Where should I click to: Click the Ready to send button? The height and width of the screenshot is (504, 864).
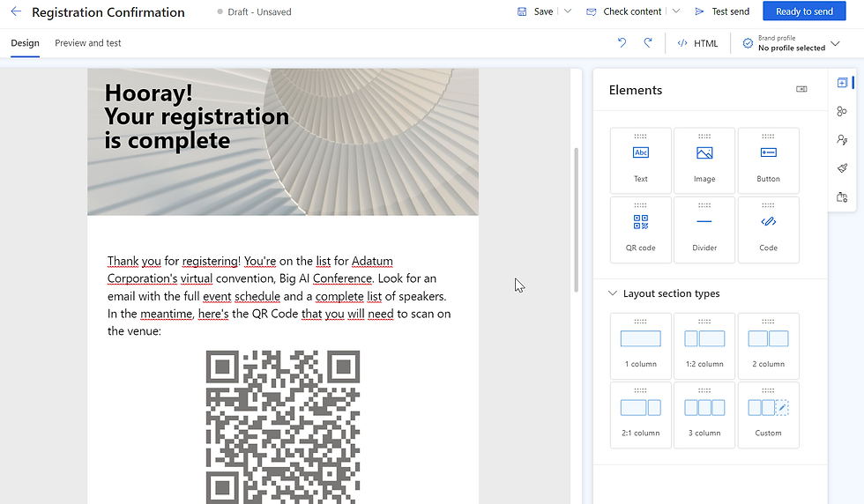804,11
